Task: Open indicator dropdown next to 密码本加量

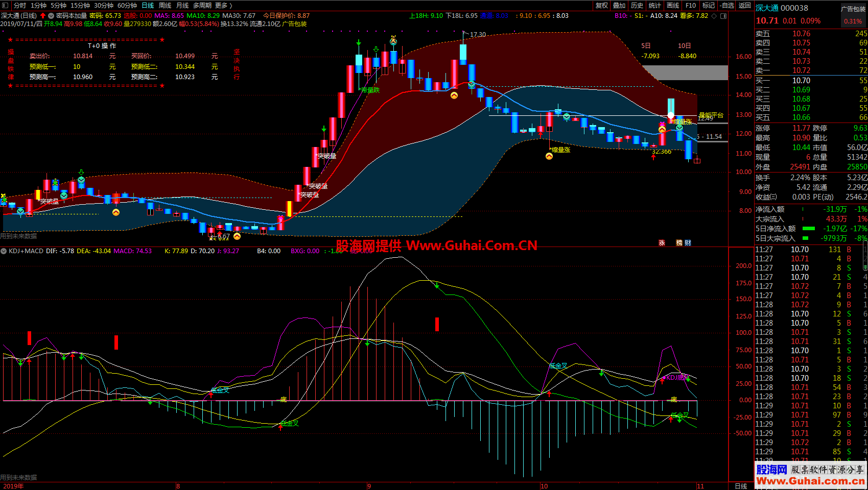Action: [x=51, y=16]
